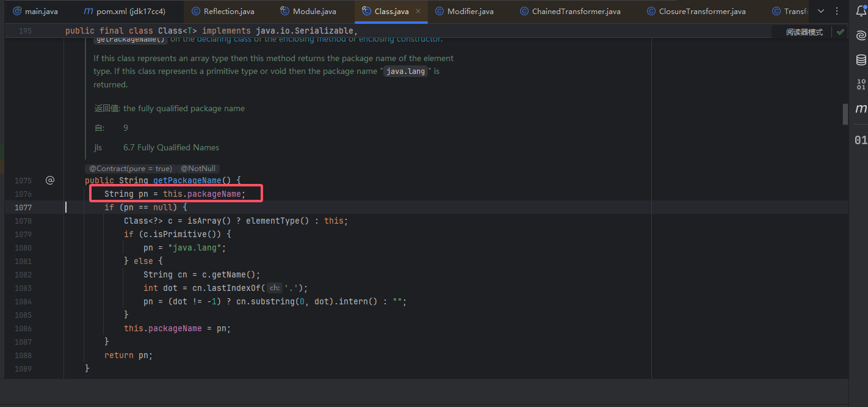The width and height of the screenshot is (868, 407).
Task: Switch to the ClosureTransformer.java tab
Action: [696, 11]
